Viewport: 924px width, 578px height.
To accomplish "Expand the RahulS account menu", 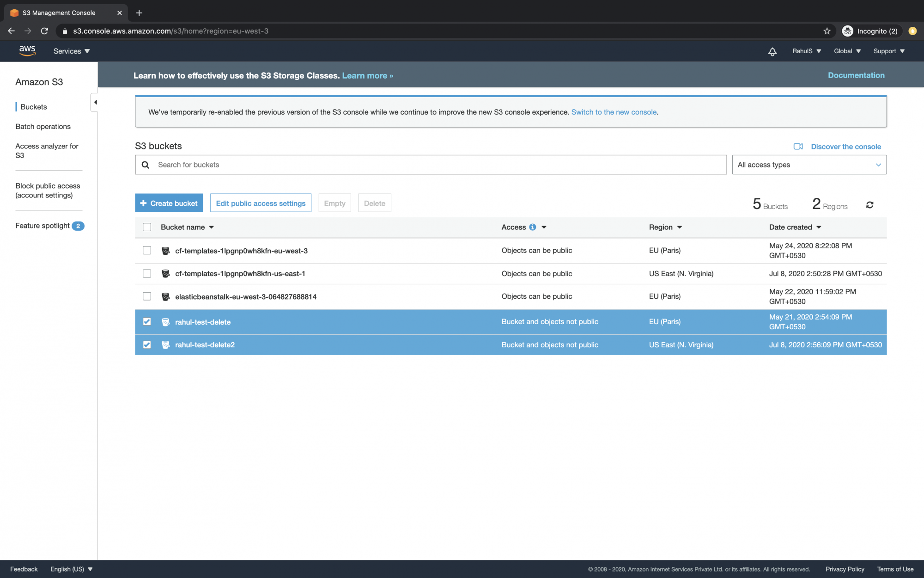I will coord(806,51).
